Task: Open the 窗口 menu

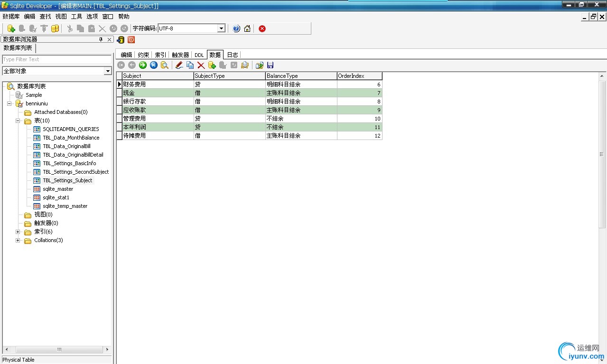Action: click(x=108, y=17)
